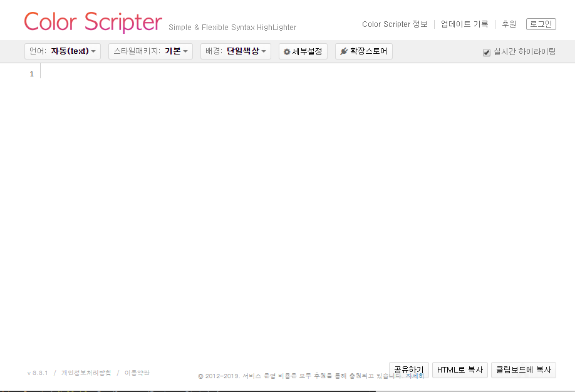This screenshot has width=575, height=392.
Task: Open Color Scripter 정보 page
Action: [x=395, y=24]
